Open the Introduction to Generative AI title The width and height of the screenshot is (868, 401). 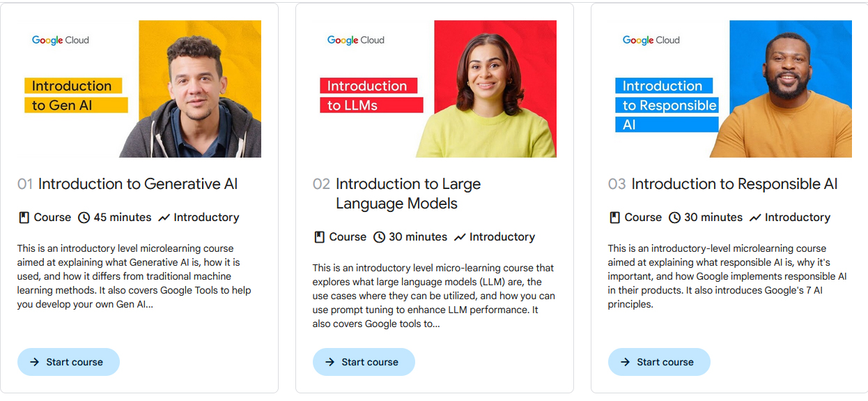click(x=138, y=184)
